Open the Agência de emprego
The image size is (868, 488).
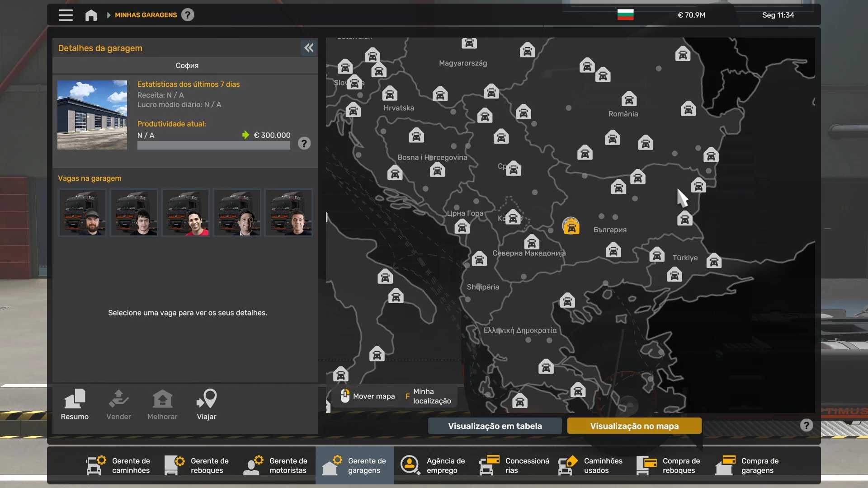tap(433, 465)
